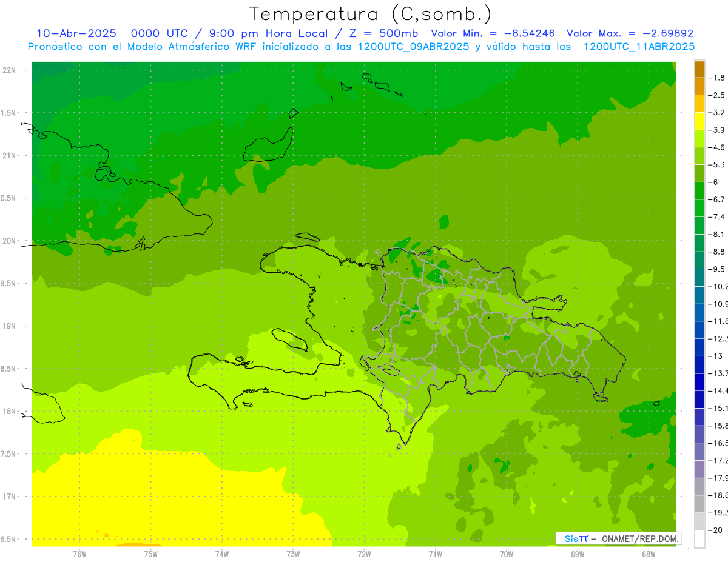This screenshot has width=728, height=562.
Task: Click the "71W" longitude label
Action: tap(435, 554)
